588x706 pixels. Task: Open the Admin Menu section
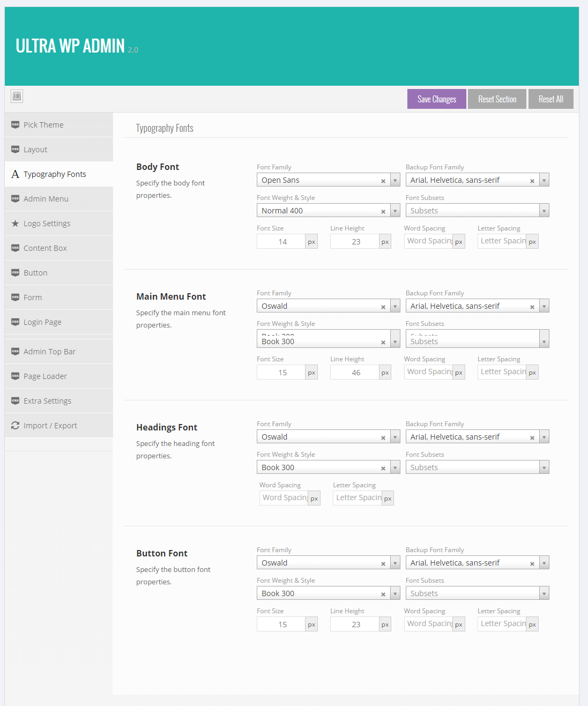pos(46,199)
